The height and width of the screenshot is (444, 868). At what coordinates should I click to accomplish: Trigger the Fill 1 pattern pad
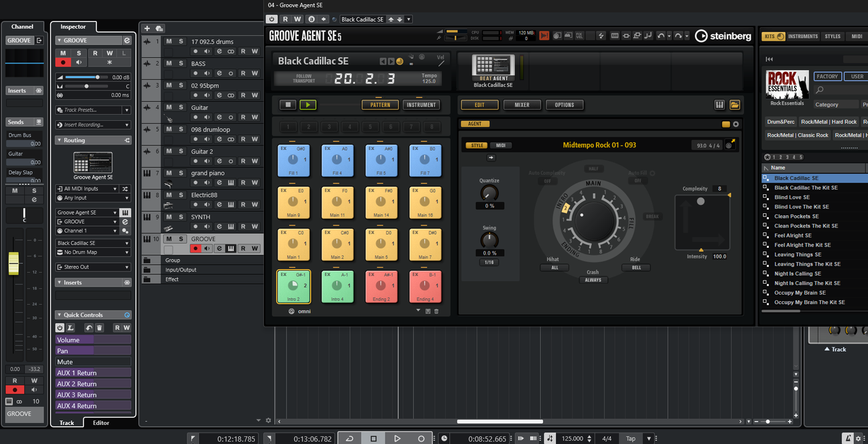pyautogui.click(x=293, y=160)
